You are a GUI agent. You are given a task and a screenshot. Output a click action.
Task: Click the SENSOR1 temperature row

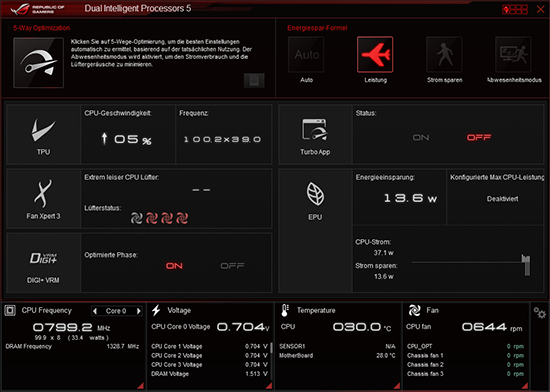coord(337,346)
